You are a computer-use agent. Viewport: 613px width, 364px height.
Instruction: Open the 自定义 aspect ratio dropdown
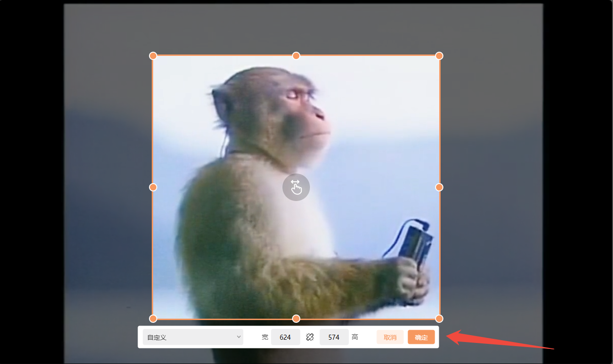[x=193, y=337]
